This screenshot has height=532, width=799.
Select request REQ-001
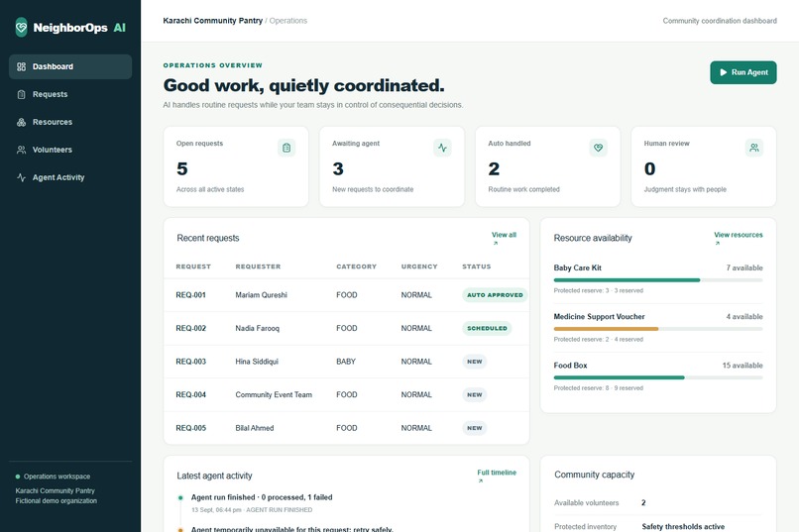(191, 295)
